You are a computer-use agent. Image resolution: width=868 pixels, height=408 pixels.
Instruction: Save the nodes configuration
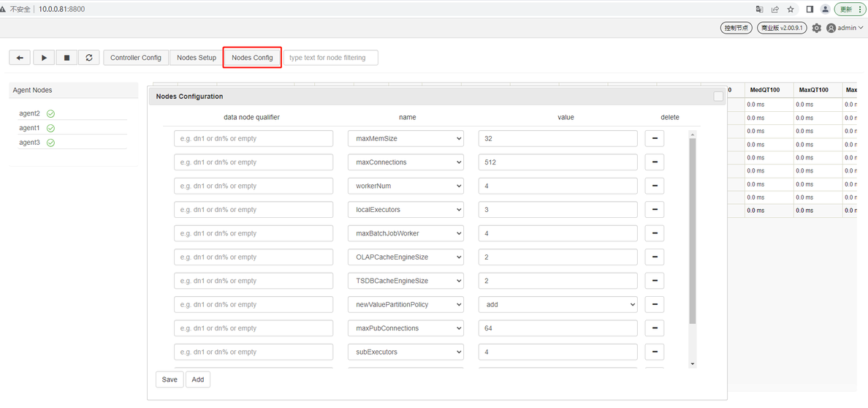coord(170,379)
